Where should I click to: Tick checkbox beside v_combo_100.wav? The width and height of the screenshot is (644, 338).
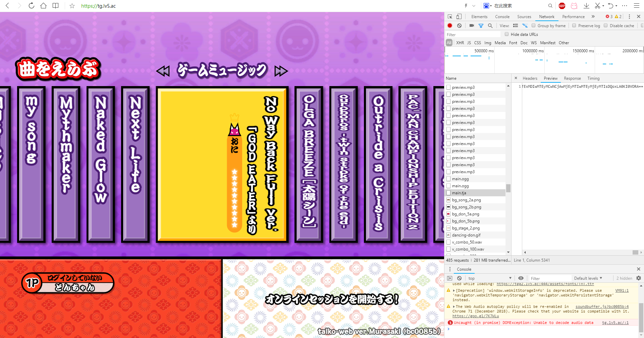(x=448, y=249)
